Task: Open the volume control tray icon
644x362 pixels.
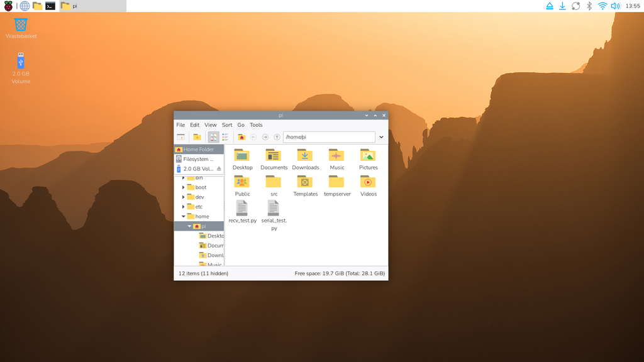Action: 615,6
